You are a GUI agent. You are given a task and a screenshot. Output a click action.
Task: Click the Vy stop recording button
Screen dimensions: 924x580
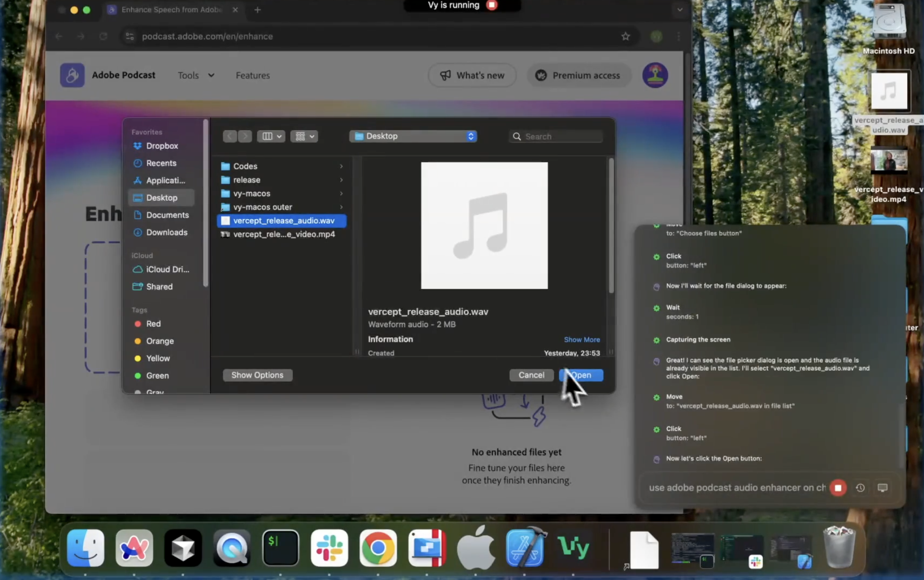pyautogui.click(x=838, y=488)
